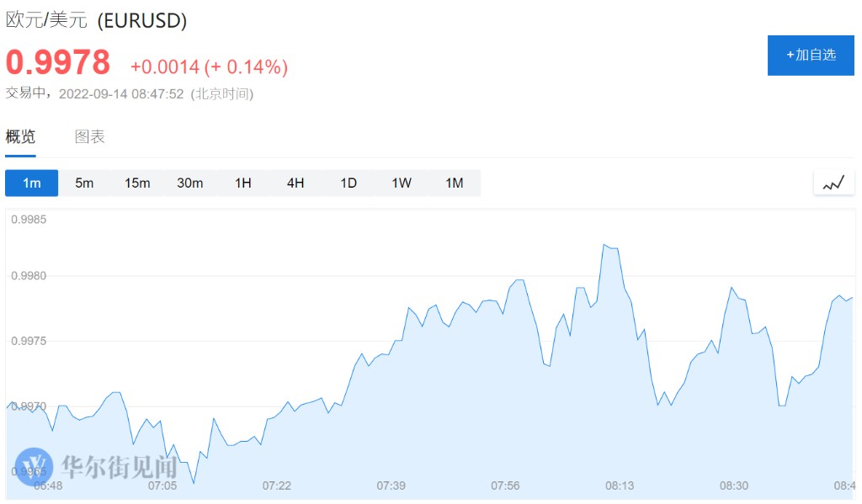Screen dimensions: 862x504
Task: Click the 07:39 time axis label
Action: pyautogui.click(x=391, y=485)
